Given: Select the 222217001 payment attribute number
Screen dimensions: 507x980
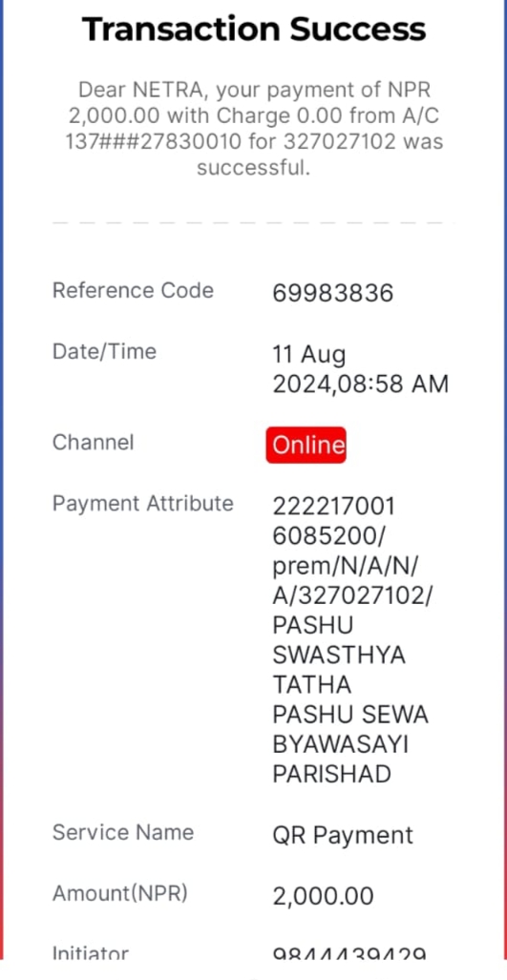Looking at the screenshot, I should pyautogui.click(x=334, y=507).
